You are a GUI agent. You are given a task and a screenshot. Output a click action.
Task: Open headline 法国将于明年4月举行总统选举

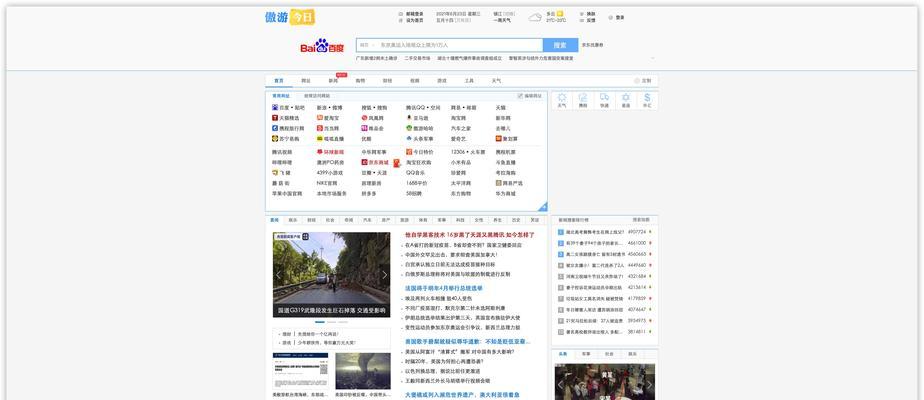[444, 289]
